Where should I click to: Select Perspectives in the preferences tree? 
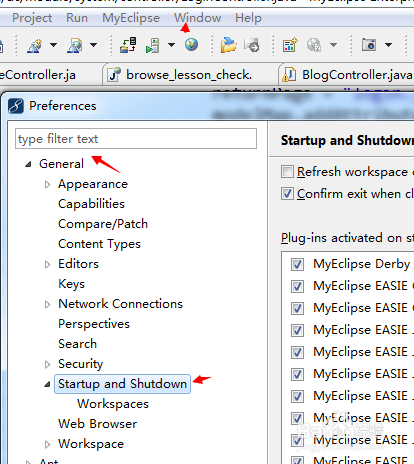click(x=94, y=324)
